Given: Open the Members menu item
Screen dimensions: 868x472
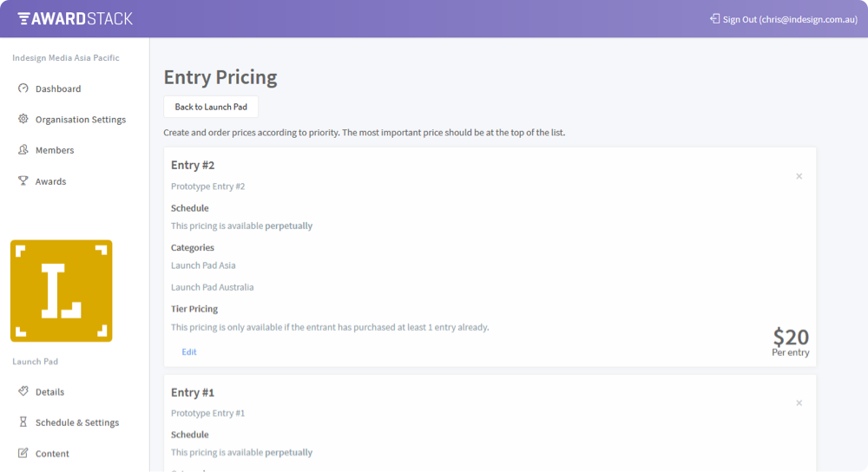Looking at the screenshot, I should (55, 150).
